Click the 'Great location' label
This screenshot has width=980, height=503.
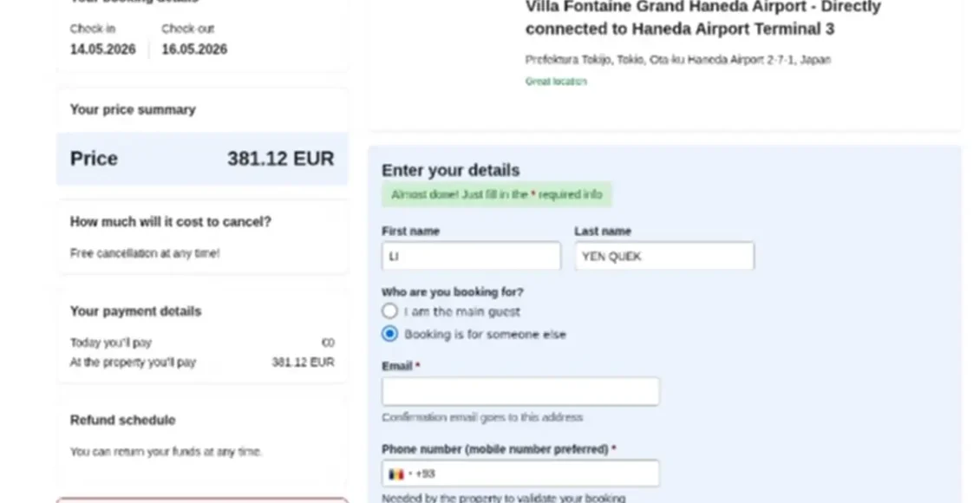pos(556,82)
